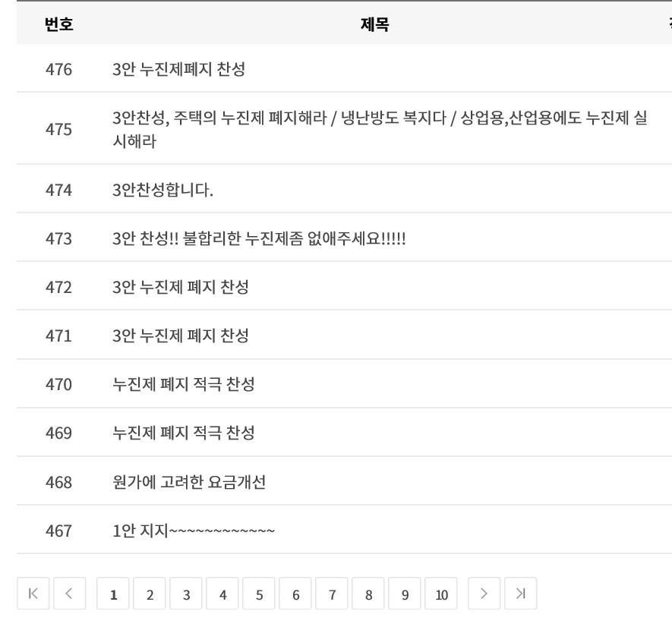Jump to last page arrow
The width and height of the screenshot is (672, 627).
point(520,594)
